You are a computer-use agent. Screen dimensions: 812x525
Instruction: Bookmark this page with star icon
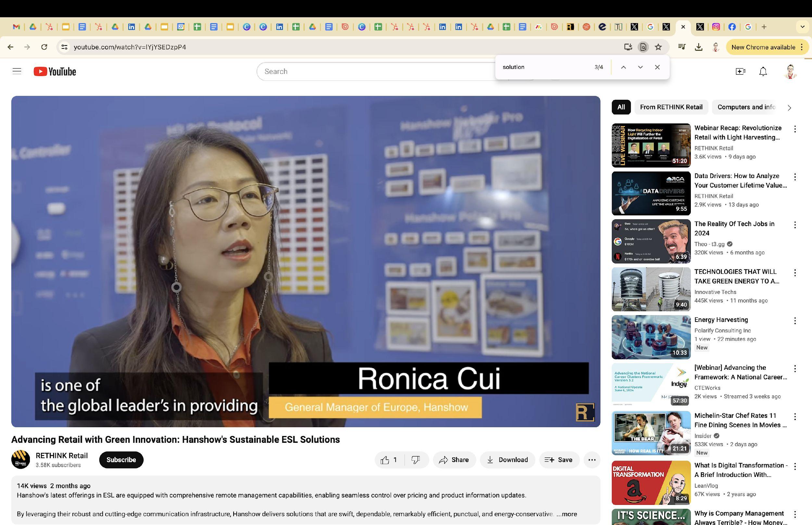658,47
